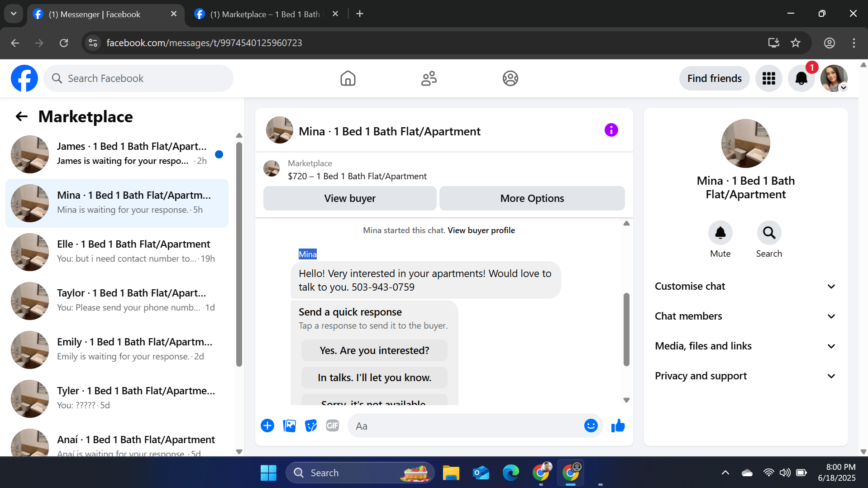Image resolution: width=868 pixels, height=488 pixels.
Task: Open conversation information purple icon
Action: (611, 130)
